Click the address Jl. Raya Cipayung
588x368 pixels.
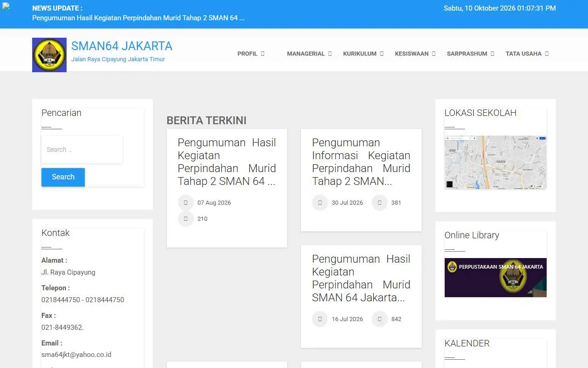68,272
